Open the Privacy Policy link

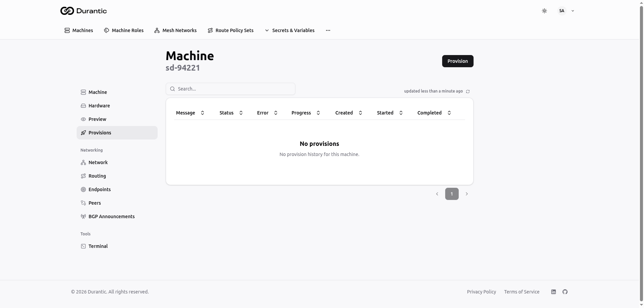(481, 292)
